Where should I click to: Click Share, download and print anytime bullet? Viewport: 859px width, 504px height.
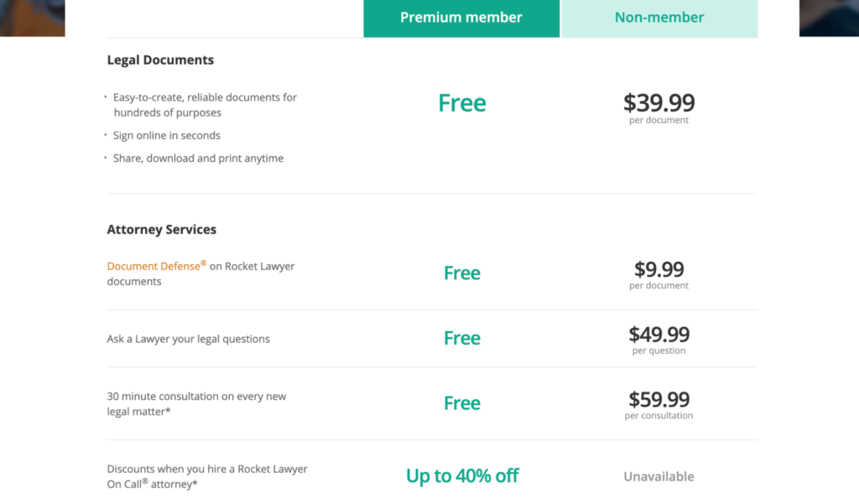click(198, 158)
